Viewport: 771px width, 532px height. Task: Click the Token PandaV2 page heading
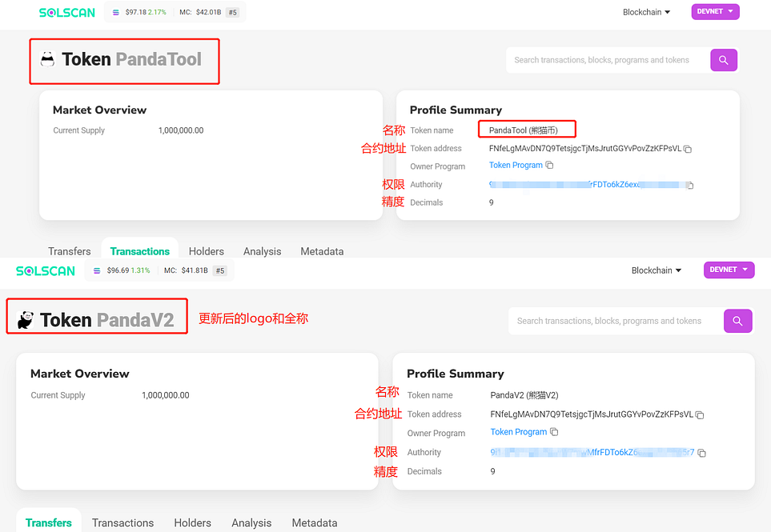[106, 320]
